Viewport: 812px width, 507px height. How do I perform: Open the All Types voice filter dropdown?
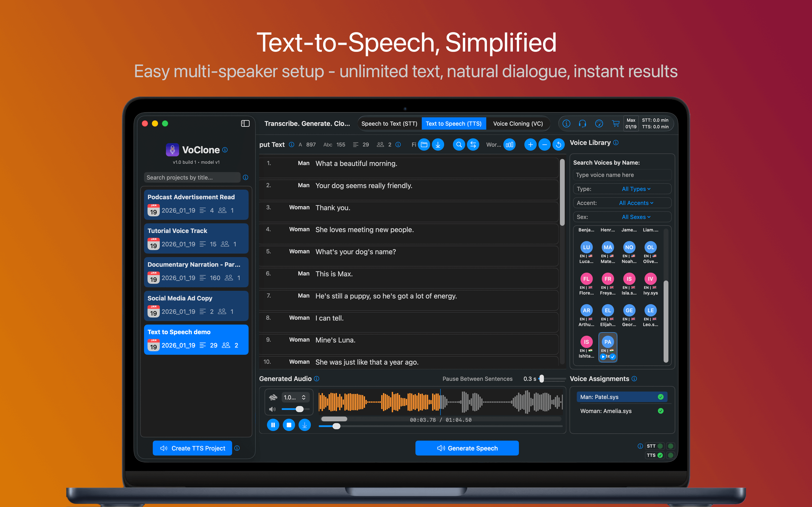tap(636, 189)
